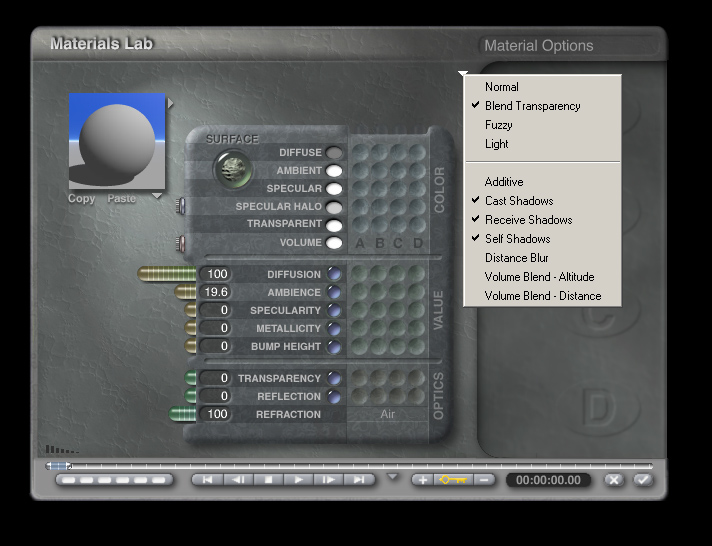This screenshot has width=712, height=546.
Task: Click the Material Options header
Action: [539, 45]
